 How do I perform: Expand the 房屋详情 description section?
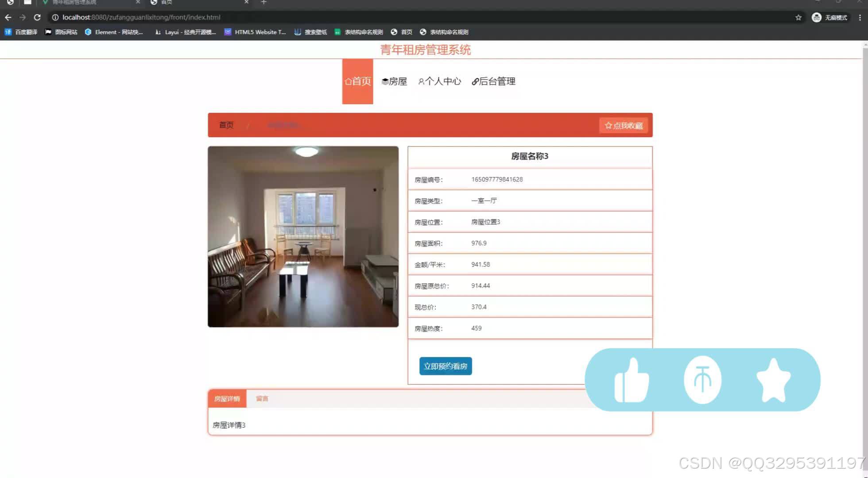pyautogui.click(x=226, y=398)
